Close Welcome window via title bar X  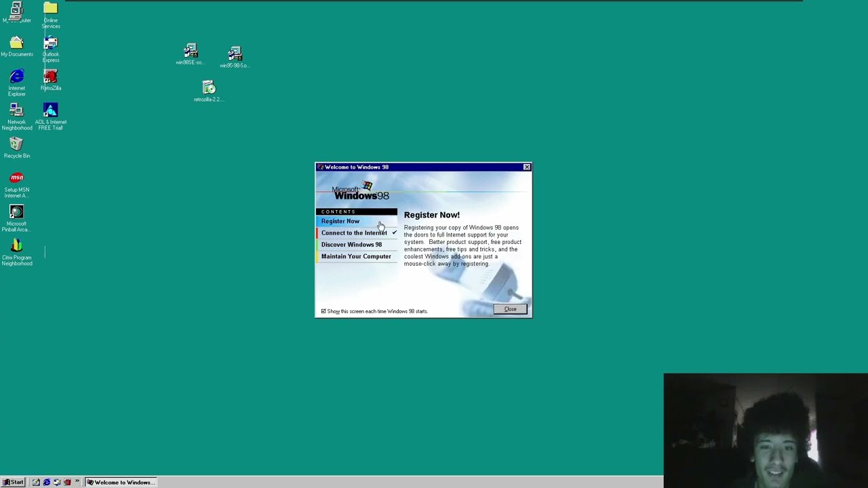tap(526, 167)
